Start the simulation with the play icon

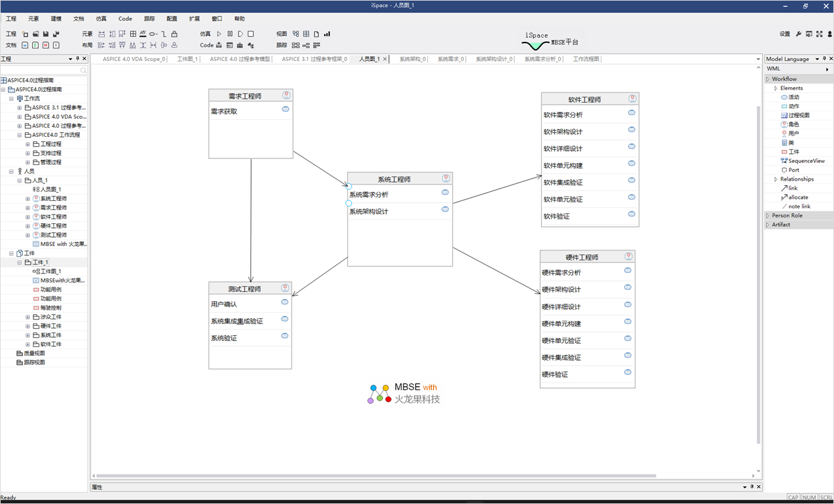[219, 34]
